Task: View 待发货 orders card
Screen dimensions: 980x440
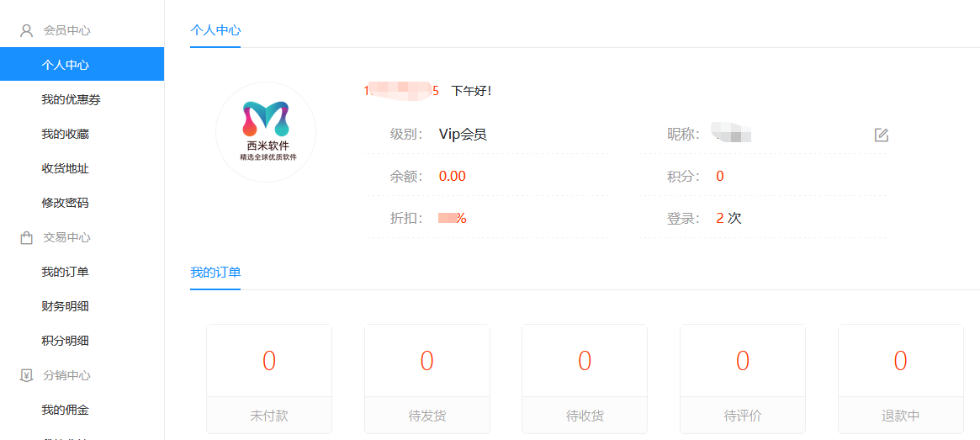Action: pos(426,379)
